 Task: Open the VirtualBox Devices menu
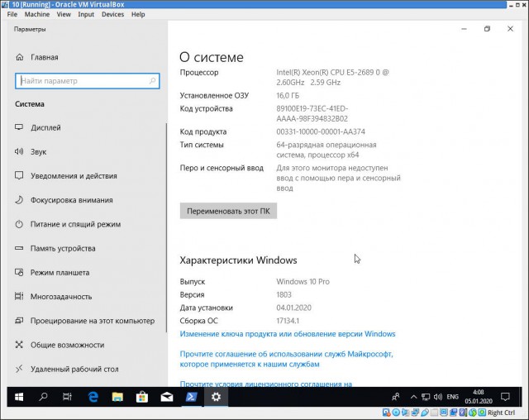click(112, 15)
